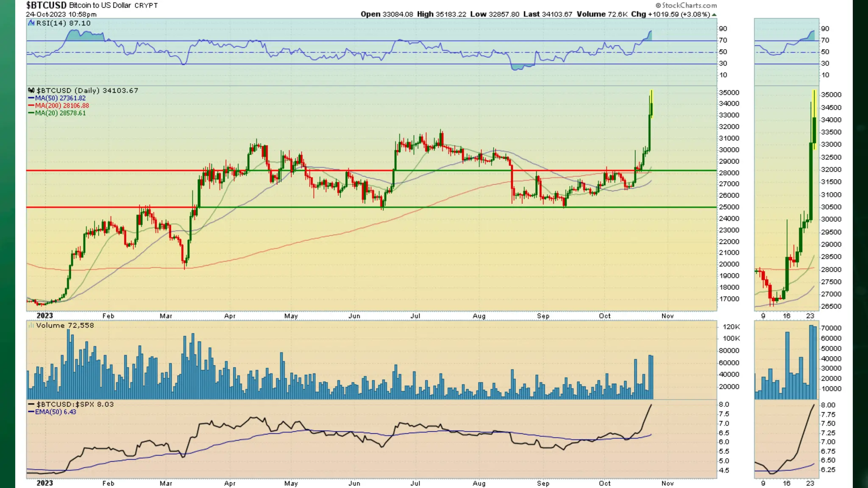Viewport: 868px width, 488px height.
Task: Click the blue EMA(50) line marker
Action: 31,412
